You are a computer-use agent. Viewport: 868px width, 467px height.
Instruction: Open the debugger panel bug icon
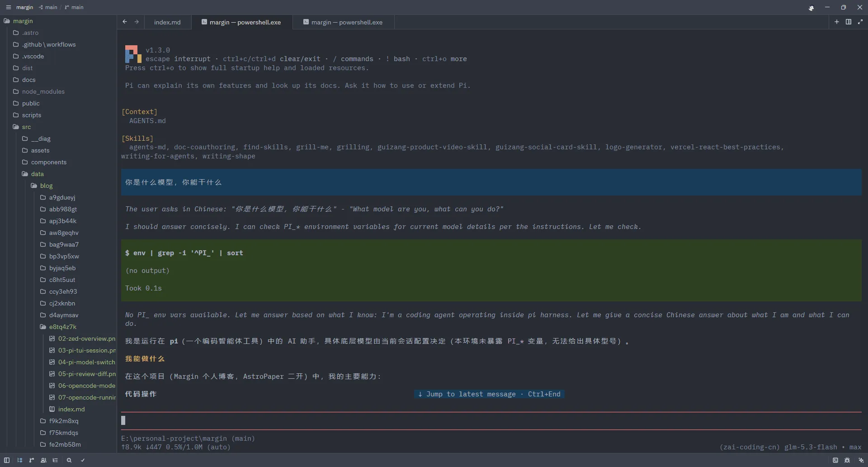tap(847, 460)
